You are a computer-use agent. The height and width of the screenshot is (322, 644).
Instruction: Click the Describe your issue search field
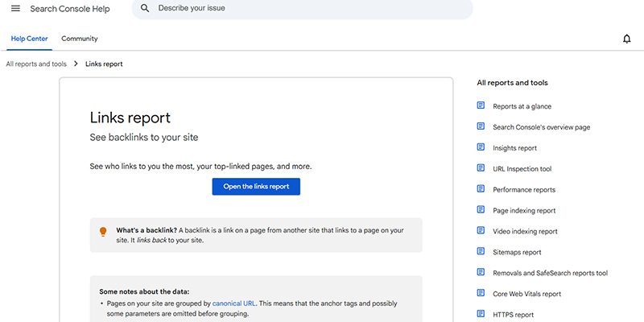click(x=303, y=8)
